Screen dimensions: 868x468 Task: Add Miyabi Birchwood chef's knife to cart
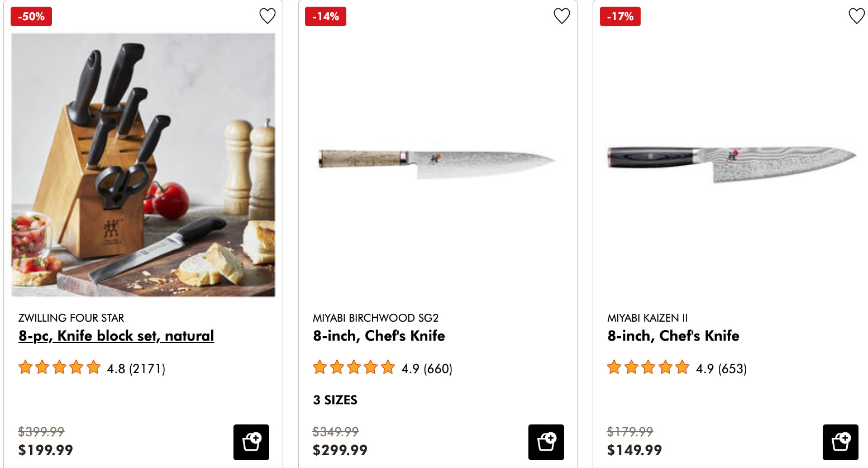[x=546, y=442]
